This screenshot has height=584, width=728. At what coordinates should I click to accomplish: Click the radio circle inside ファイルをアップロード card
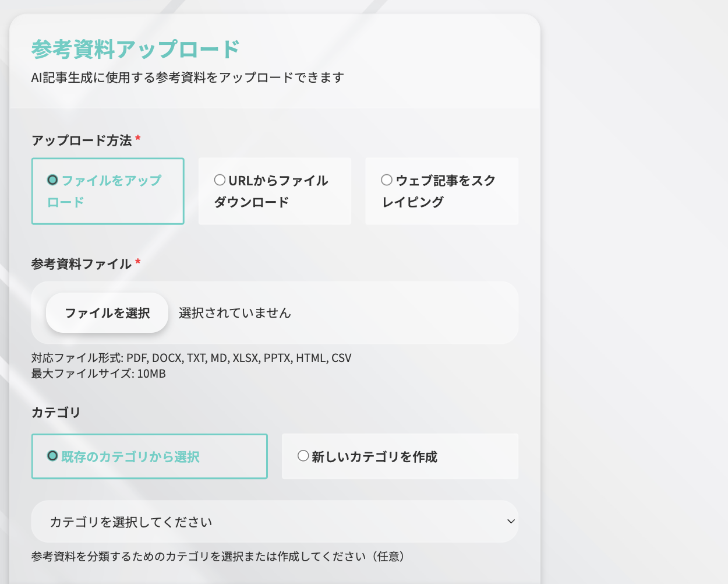coord(53,180)
